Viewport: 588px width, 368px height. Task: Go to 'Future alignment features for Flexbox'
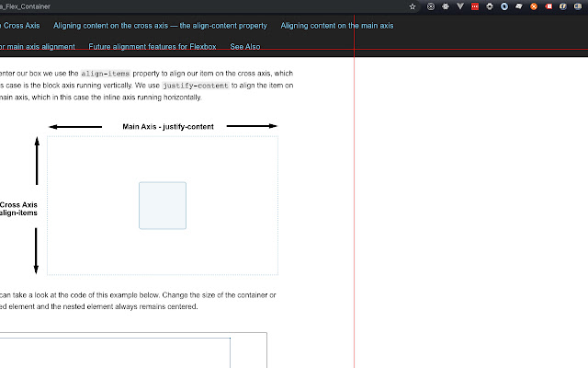pos(152,46)
